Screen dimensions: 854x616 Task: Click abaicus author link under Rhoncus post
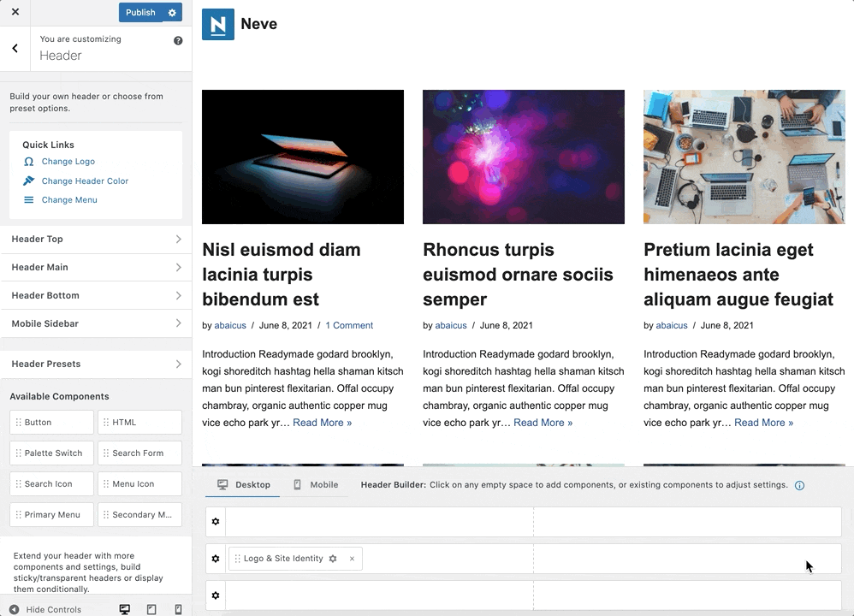point(451,325)
